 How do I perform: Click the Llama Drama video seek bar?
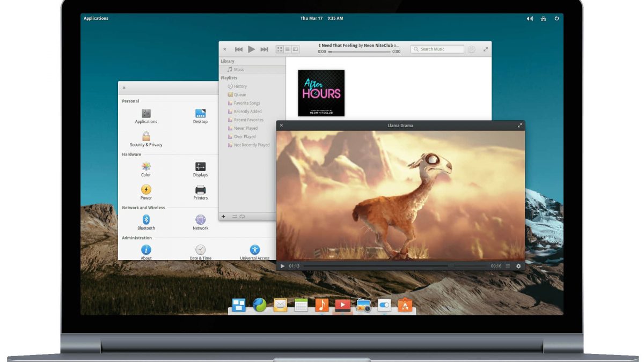396,266
